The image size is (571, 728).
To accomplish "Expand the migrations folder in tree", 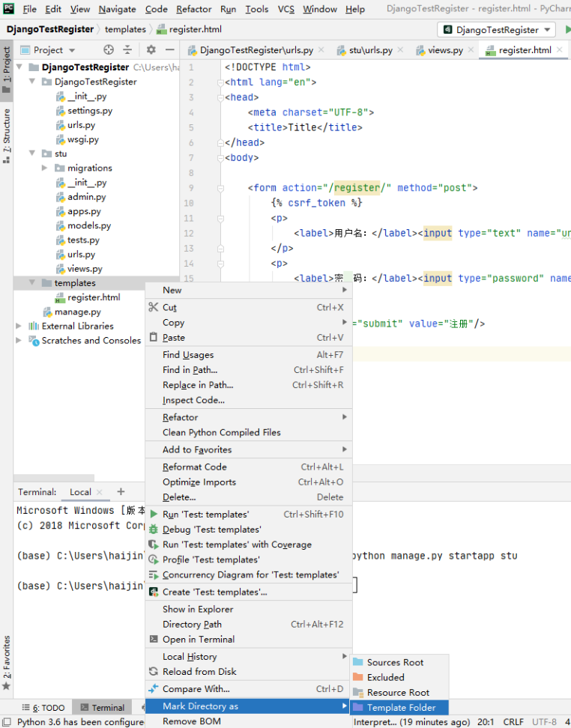I will (45, 169).
